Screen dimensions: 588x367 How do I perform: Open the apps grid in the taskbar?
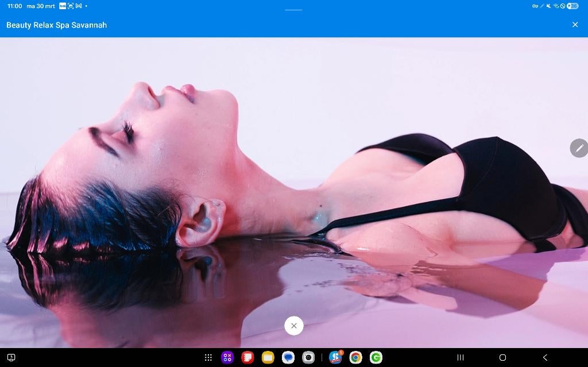(x=208, y=358)
